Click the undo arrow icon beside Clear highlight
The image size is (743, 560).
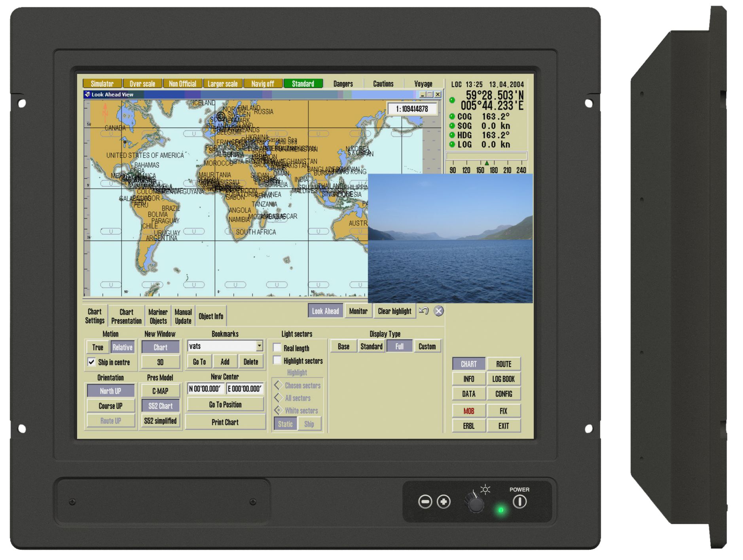(424, 311)
